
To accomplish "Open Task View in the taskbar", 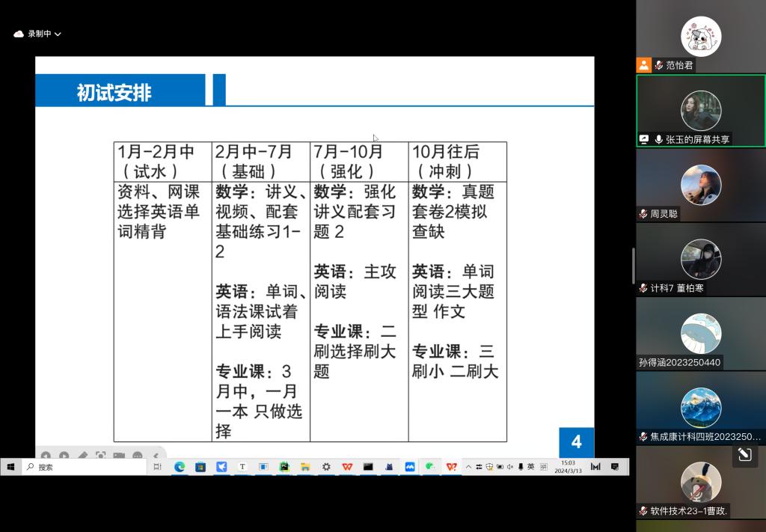I will [157, 467].
